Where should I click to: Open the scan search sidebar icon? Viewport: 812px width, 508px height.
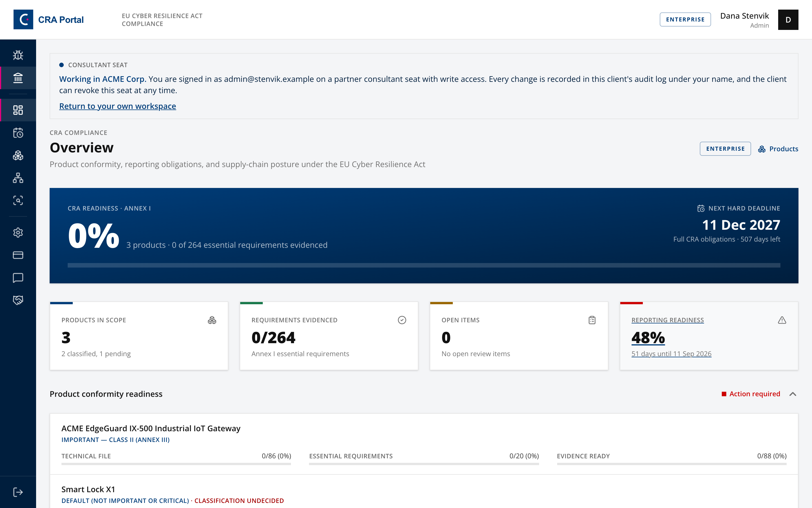[x=18, y=201]
